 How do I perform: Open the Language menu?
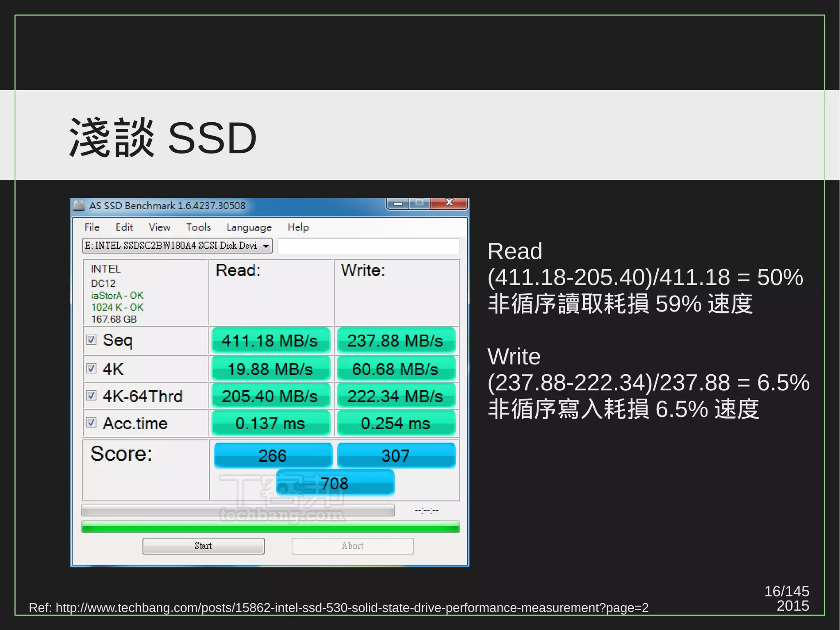point(249,227)
